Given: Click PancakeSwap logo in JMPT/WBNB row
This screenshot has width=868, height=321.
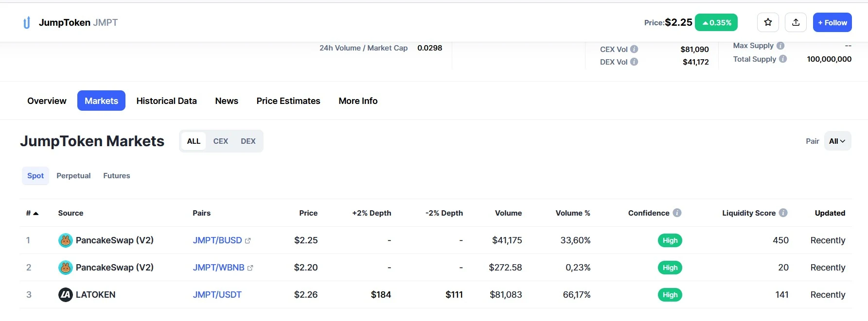Looking at the screenshot, I should click(x=65, y=268).
